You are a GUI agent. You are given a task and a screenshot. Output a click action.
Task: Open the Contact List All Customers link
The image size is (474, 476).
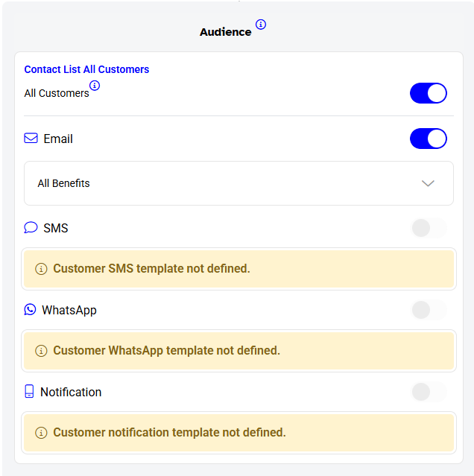pyautogui.click(x=86, y=69)
